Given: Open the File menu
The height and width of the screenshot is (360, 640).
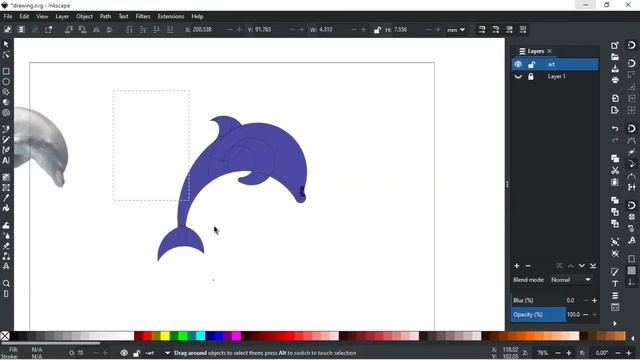Looking at the screenshot, I should 8,16.
